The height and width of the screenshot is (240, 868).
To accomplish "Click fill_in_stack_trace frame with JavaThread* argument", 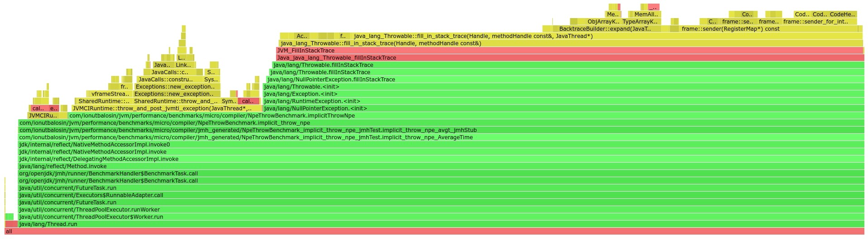I will [607, 36].
